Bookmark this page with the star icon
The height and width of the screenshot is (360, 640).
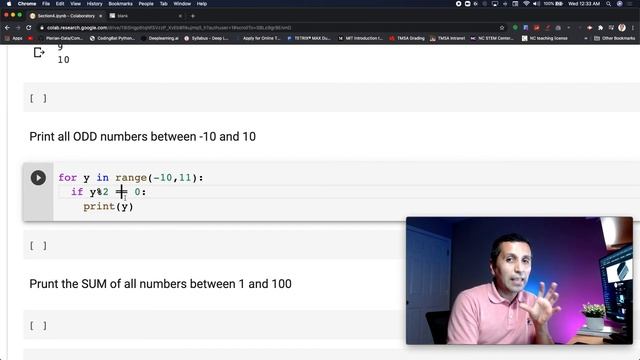pos(502,28)
